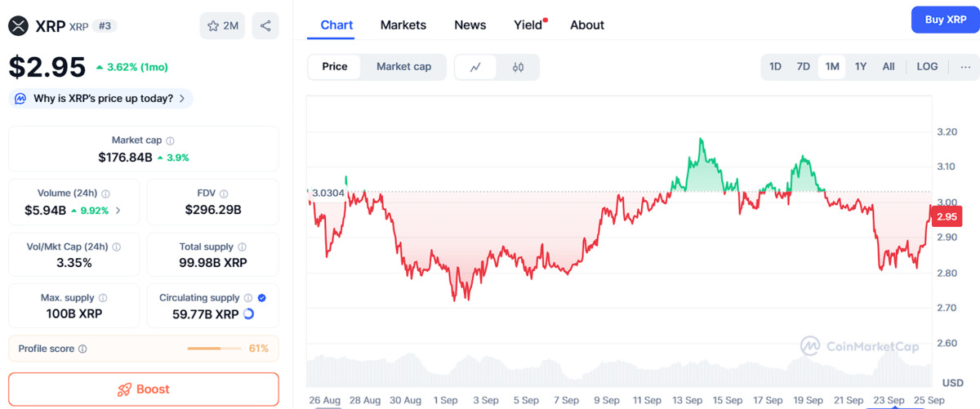Open Max. supply info icon

[x=102, y=299]
